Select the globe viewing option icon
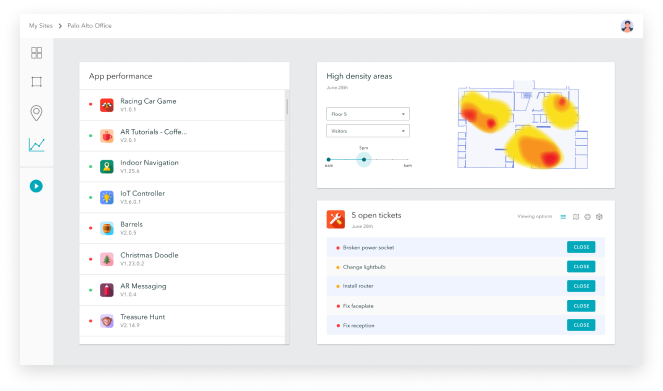The height and width of the screenshot is (391, 663). click(587, 217)
